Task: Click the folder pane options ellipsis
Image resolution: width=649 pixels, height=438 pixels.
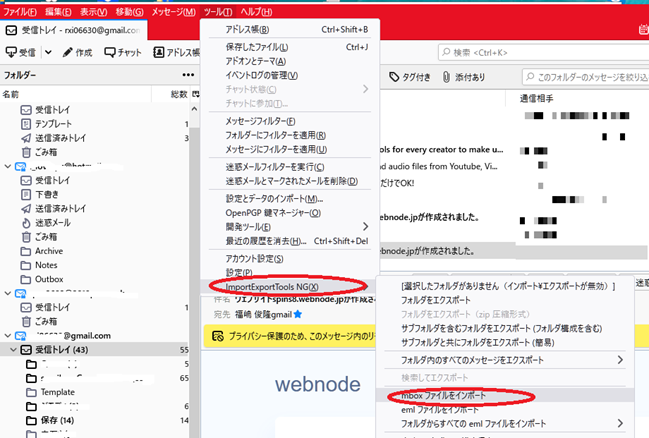Action: coord(188,75)
